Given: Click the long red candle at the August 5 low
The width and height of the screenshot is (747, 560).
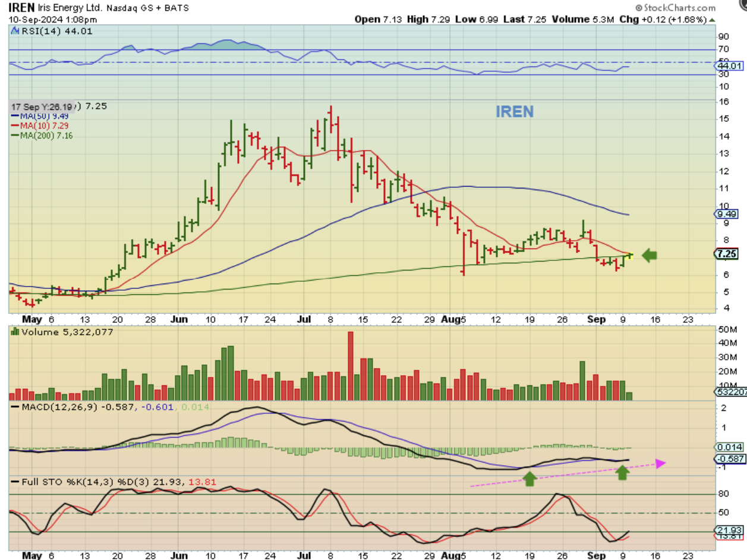Looking at the screenshot, I should 463,254.
